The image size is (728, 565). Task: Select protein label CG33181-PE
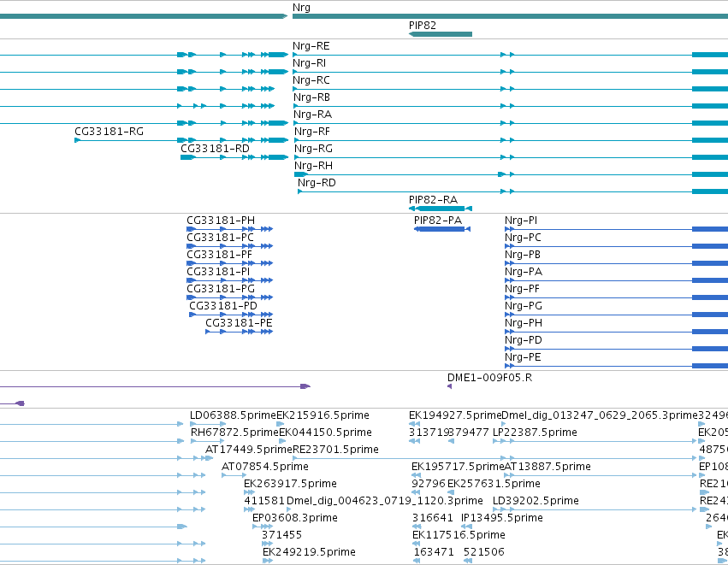[x=239, y=323]
